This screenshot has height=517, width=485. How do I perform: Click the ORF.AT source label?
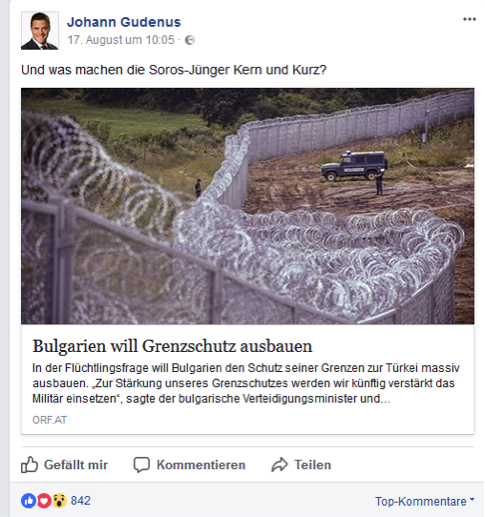50,420
